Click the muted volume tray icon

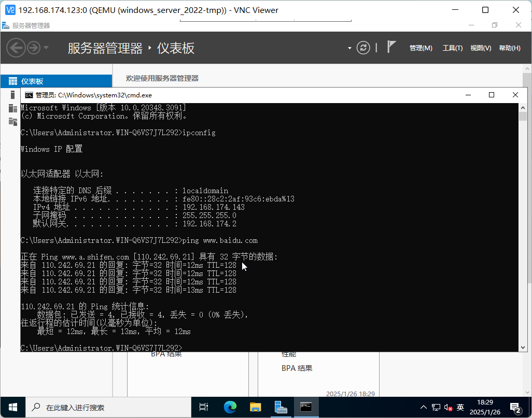click(448, 408)
